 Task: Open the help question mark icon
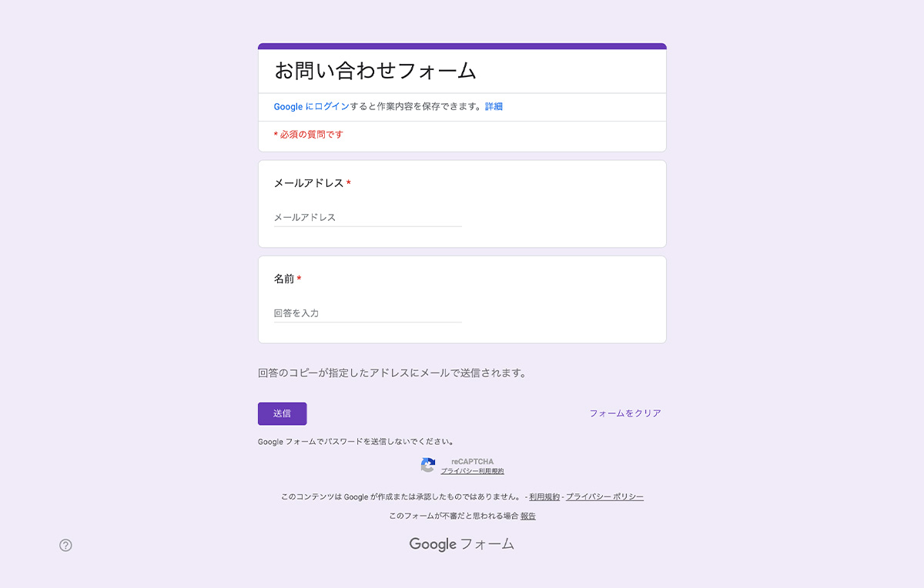pos(65,545)
